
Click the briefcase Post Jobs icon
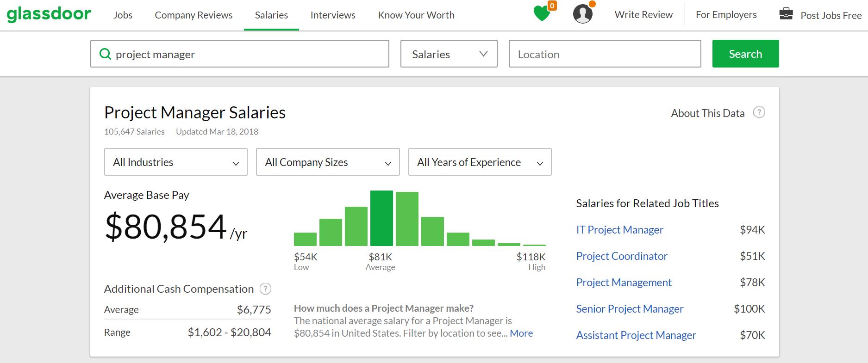coord(786,14)
